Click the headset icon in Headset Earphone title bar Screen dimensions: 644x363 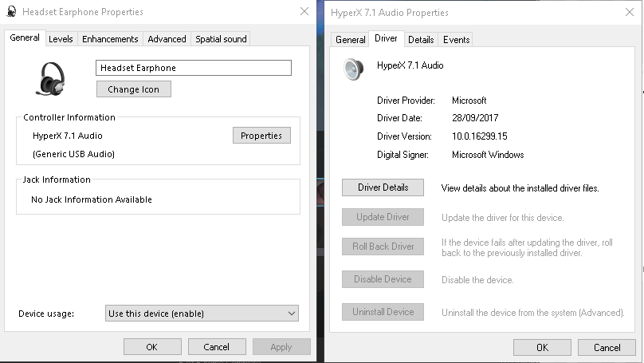pyautogui.click(x=11, y=11)
